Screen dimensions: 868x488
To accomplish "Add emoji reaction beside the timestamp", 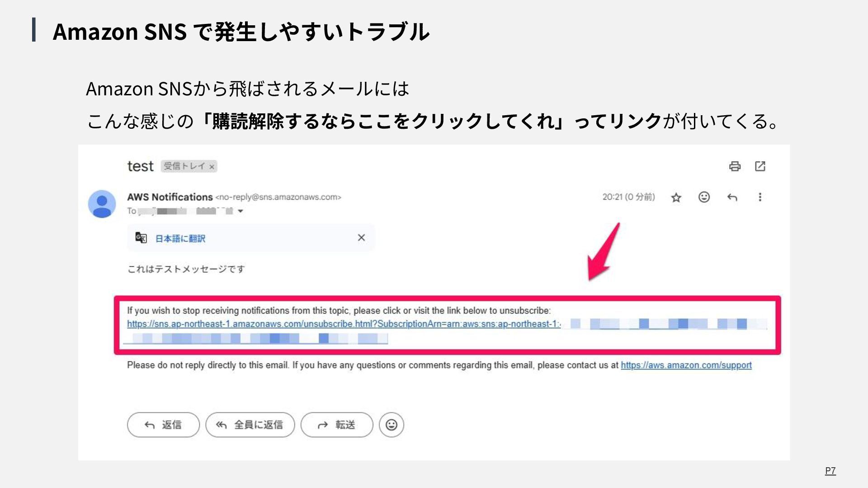I will [704, 197].
